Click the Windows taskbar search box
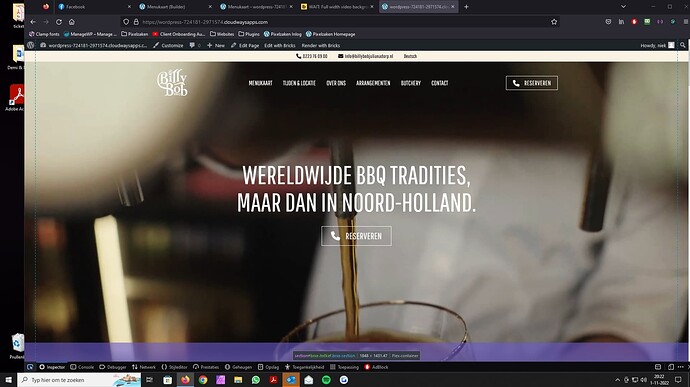 (x=79, y=380)
